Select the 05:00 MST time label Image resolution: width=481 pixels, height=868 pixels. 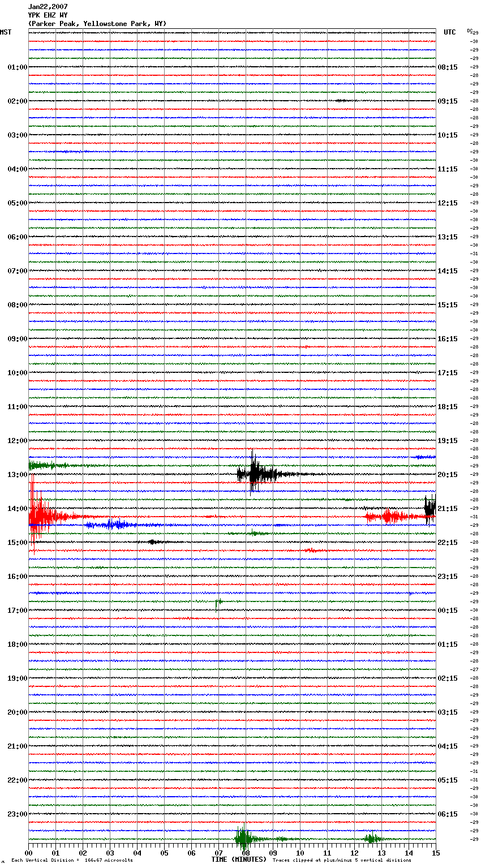pos(18,203)
